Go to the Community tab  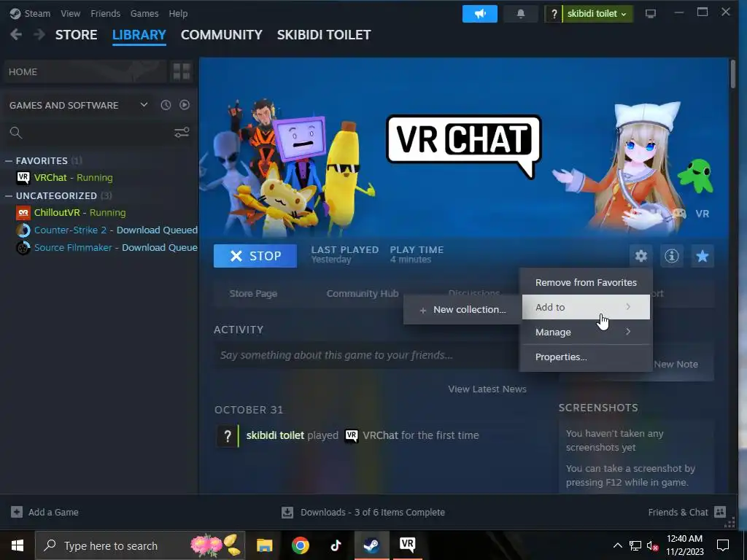pyautogui.click(x=222, y=35)
